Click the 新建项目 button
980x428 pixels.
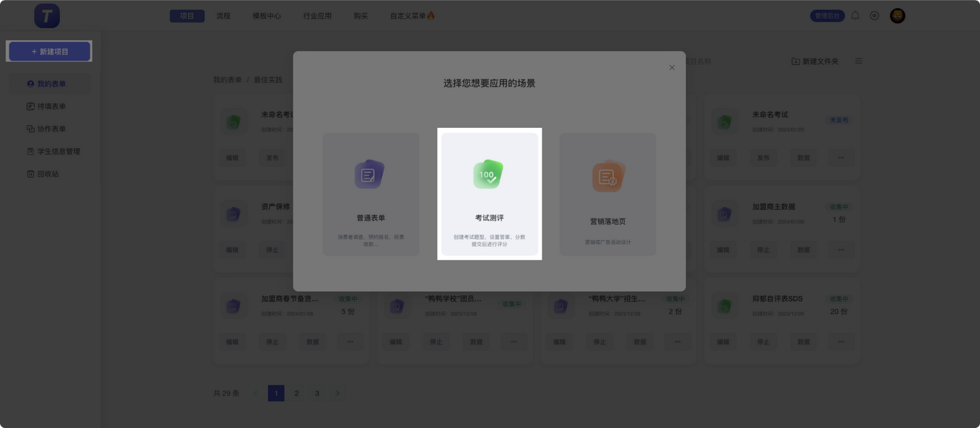click(50, 52)
